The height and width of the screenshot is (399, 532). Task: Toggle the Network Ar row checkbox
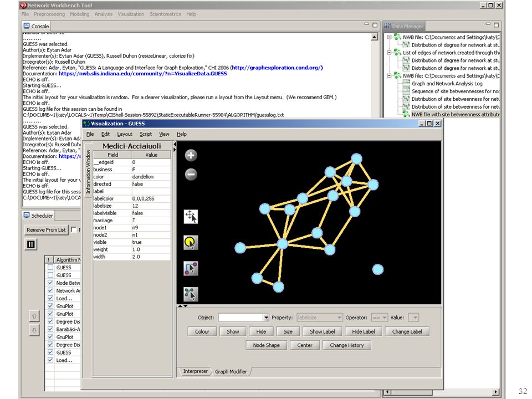point(50,290)
